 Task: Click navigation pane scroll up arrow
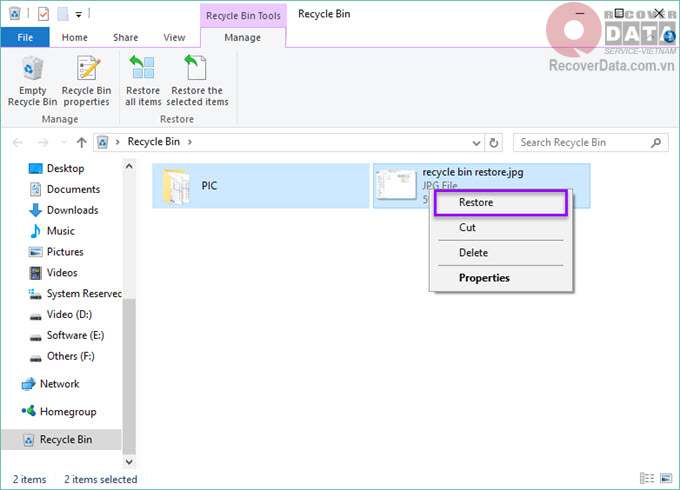coord(129,166)
